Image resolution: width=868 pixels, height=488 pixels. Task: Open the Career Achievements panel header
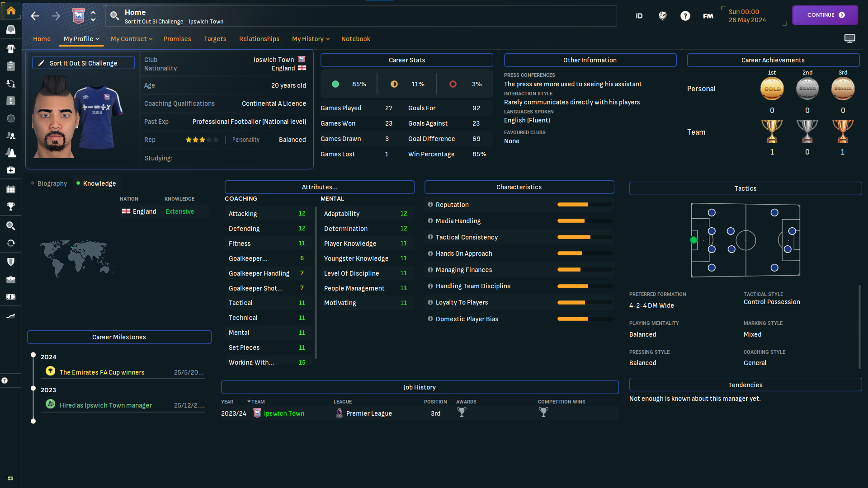(x=773, y=60)
